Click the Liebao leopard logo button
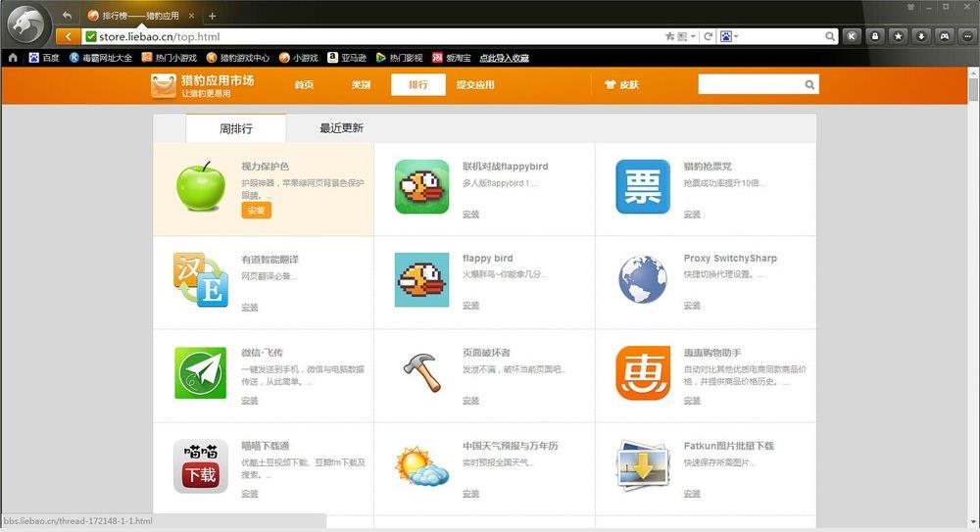This screenshot has width=980, height=532. click(26, 25)
